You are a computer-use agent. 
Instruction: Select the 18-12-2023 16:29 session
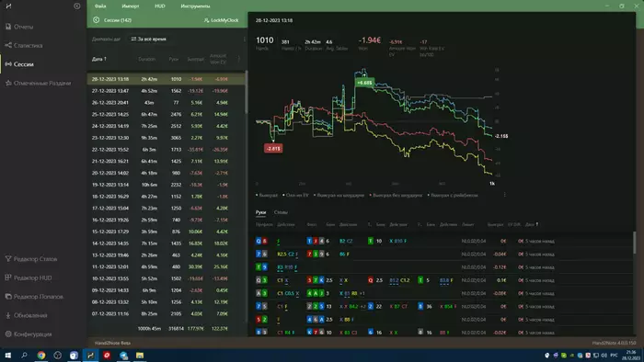[166, 197]
